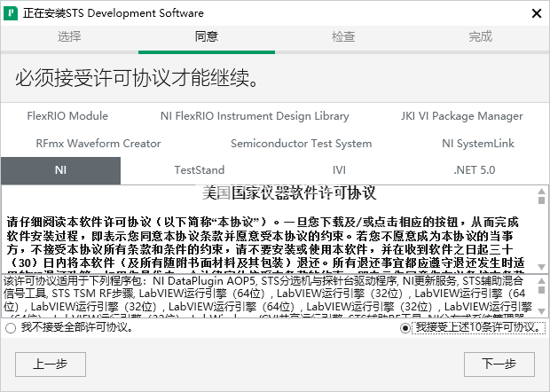Click the 美国国家仪器软件许可协议 heading

click(x=289, y=192)
